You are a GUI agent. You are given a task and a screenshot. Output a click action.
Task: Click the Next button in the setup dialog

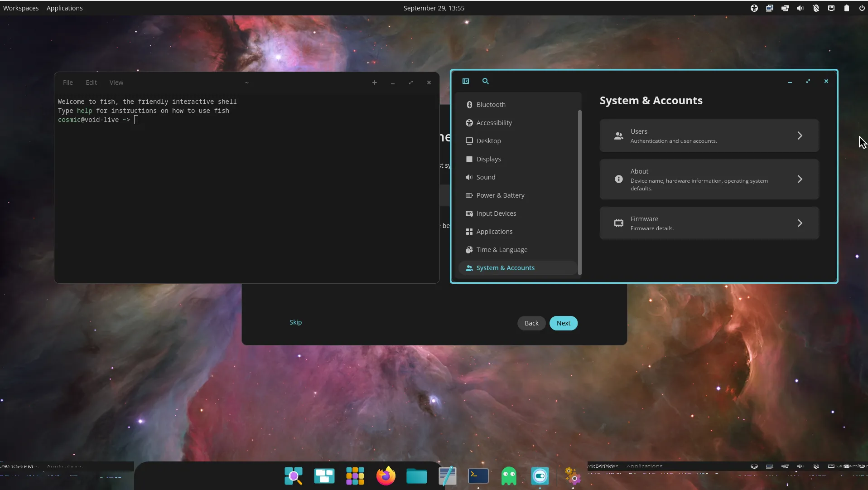pos(563,323)
